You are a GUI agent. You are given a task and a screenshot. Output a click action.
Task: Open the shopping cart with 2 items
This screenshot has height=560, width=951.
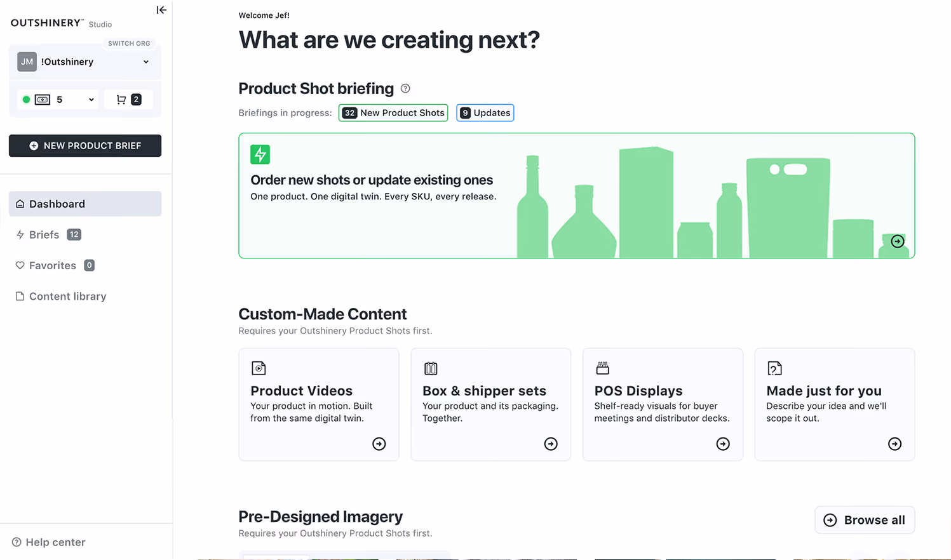128,100
